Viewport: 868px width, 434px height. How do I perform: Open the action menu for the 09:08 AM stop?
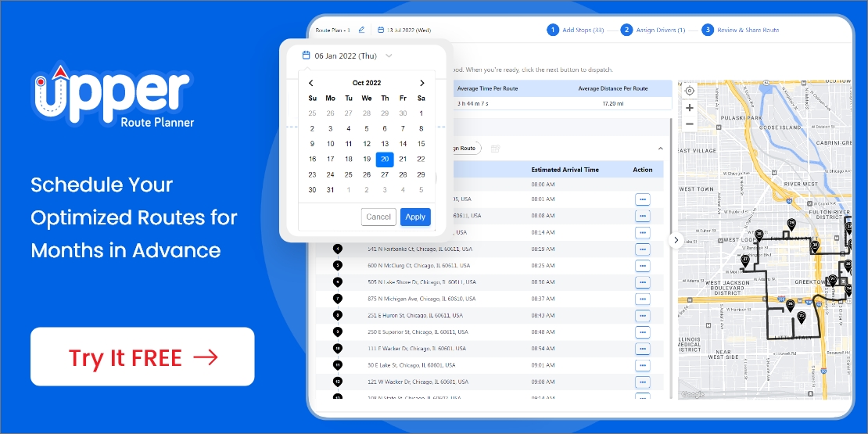pyautogui.click(x=643, y=382)
